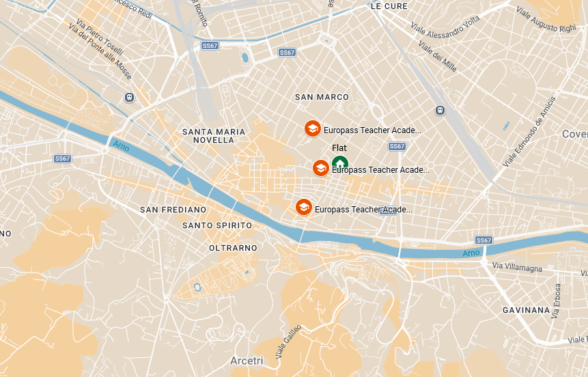Click the SANTO SPIRITO neighborhood label
Viewport: 588px width, 377px height.
pyautogui.click(x=217, y=225)
